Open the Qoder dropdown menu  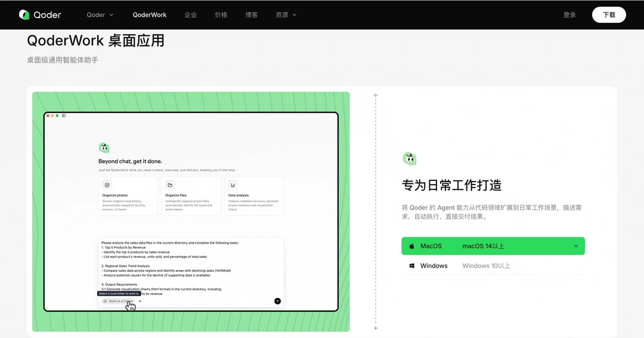100,15
